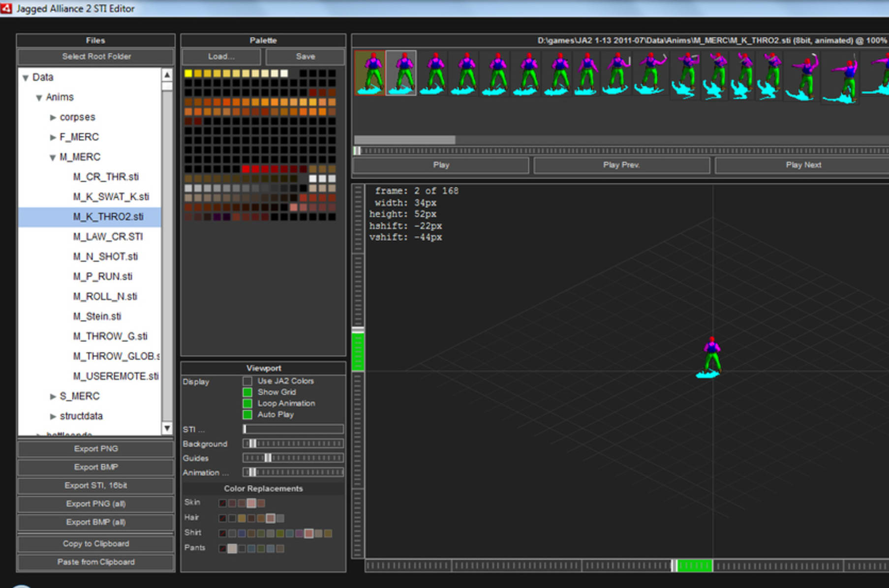Pick the highlighted salmon Shirt replacement swatch
This screenshot has width=889, height=588.
[x=309, y=533]
